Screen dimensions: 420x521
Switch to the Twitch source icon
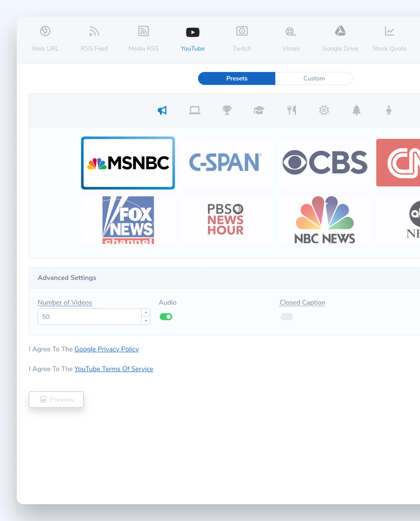[x=242, y=31]
